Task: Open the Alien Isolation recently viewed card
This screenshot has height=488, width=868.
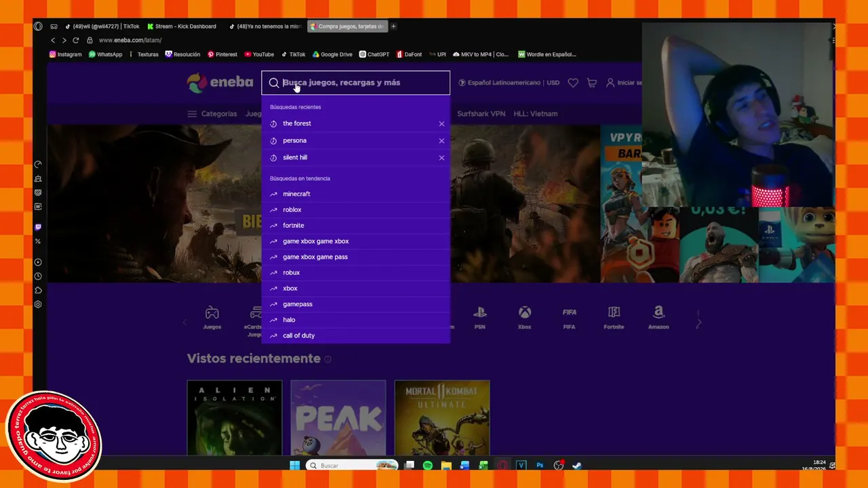Action: coord(235,418)
